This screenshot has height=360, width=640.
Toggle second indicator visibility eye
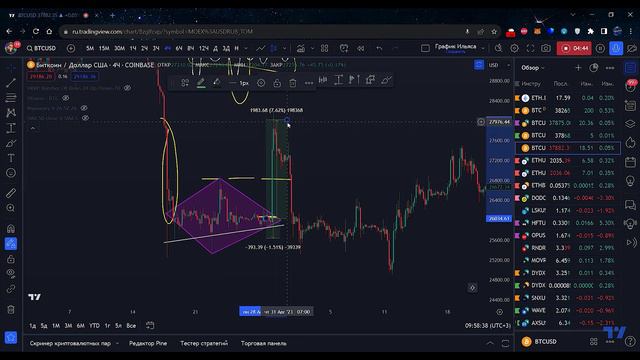[65, 98]
